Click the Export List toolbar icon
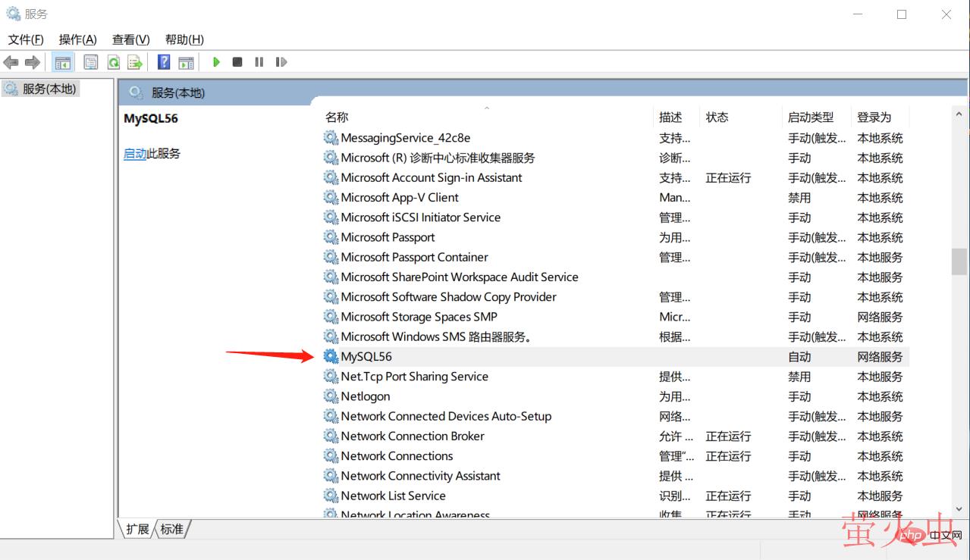Viewport: 970px width, 560px height. point(135,62)
